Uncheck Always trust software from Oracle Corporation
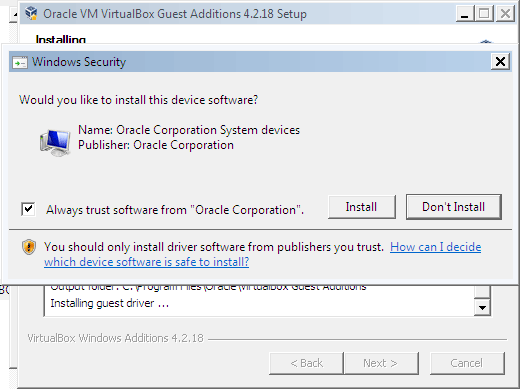Viewport: 520px width, 389px height. [x=28, y=209]
